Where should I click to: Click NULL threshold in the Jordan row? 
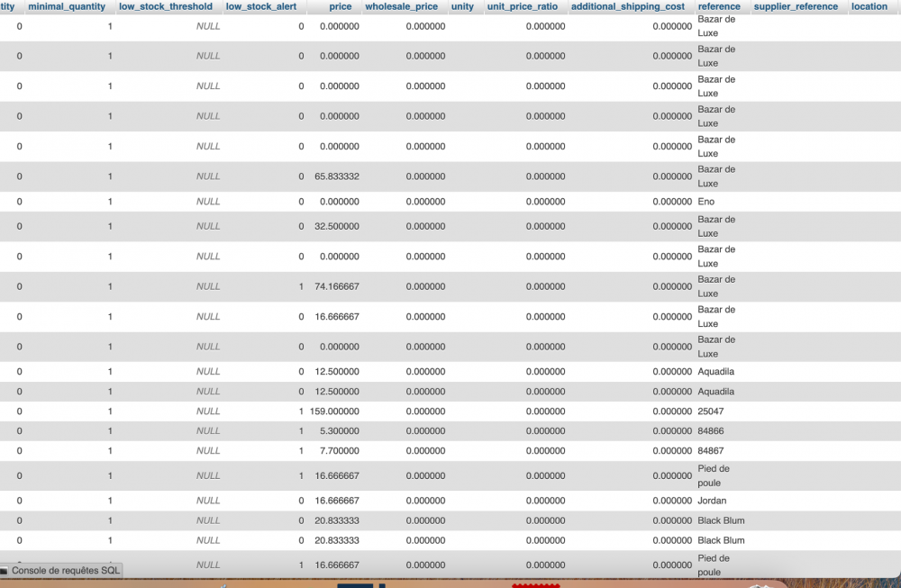tap(208, 501)
